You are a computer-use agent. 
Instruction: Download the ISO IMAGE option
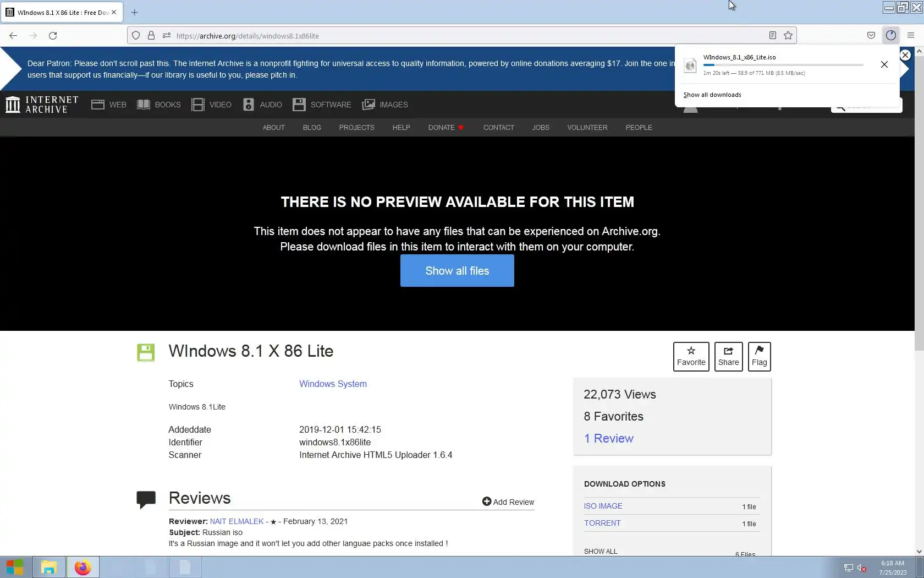603,506
